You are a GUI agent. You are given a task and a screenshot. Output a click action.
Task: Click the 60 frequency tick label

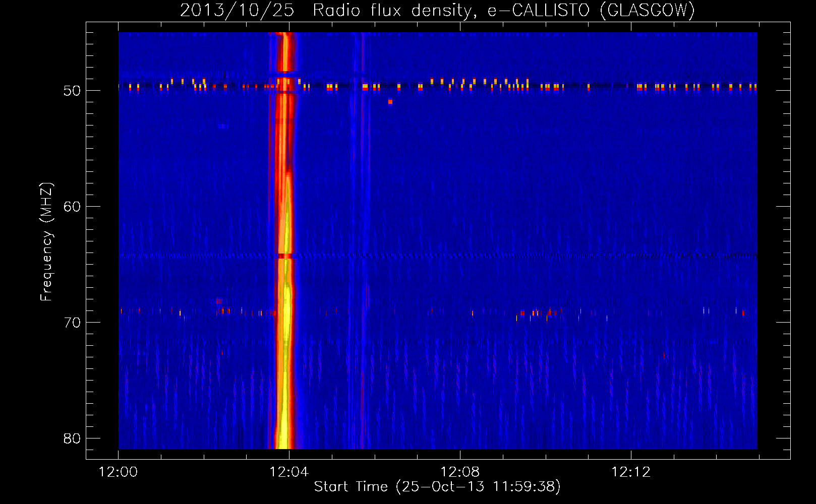coord(72,207)
